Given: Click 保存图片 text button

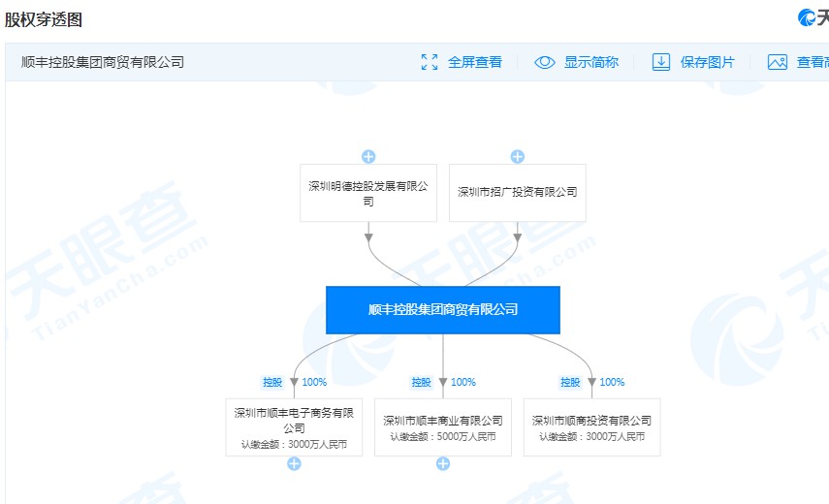Looking at the screenshot, I should point(708,62).
